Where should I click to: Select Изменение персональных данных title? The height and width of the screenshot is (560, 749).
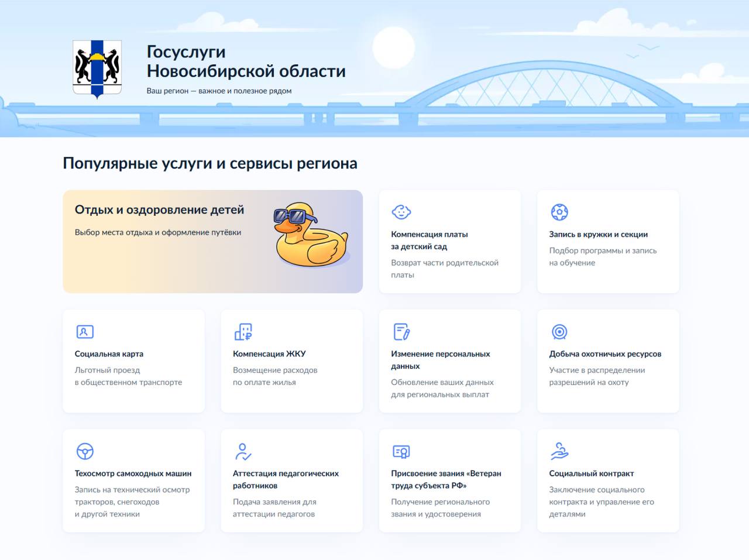[440, 359]
